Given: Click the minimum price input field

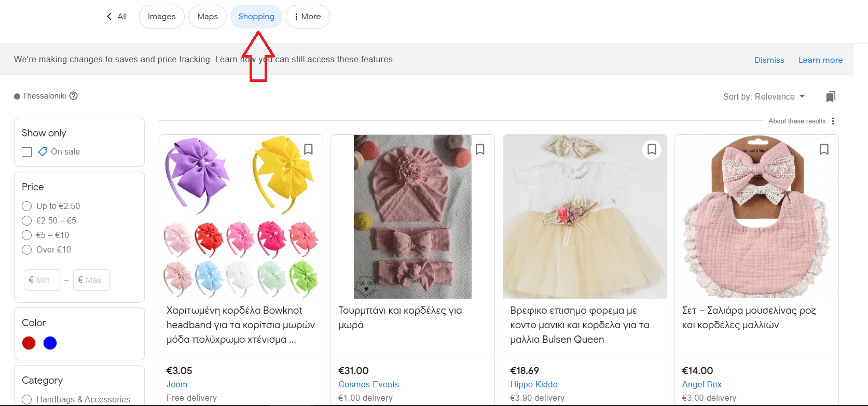Looking at the screenshot, I should 42,280.
